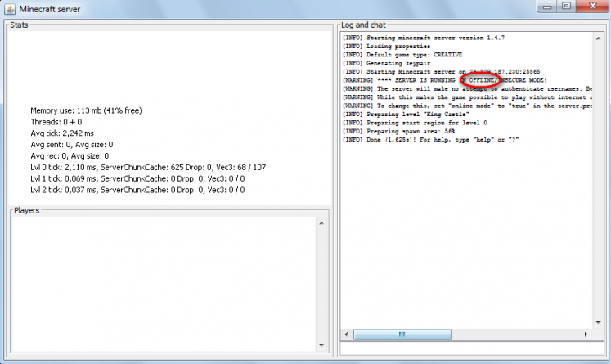Click the "Avg rec: 0, Avg size: 0" line
The image size is (611, 364).
point(70,156)
